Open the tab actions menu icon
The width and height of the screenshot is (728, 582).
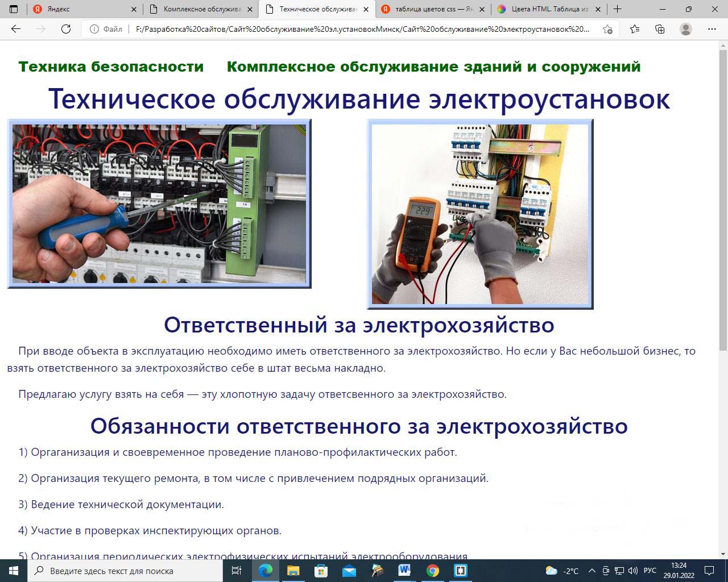point(14,9)
